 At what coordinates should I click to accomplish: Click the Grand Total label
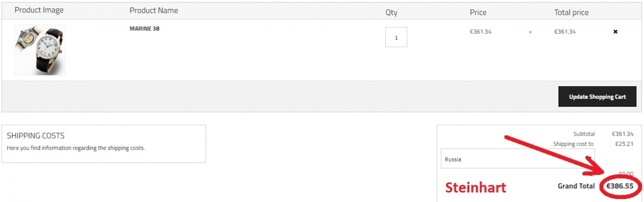pos(576,186)
